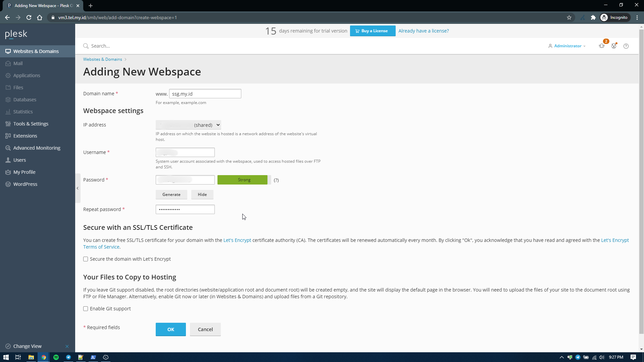The width and height of the screenshot is (644, 362).
Task: Collapse the sidebar with the arrow handle
Action: click(78, 188)
